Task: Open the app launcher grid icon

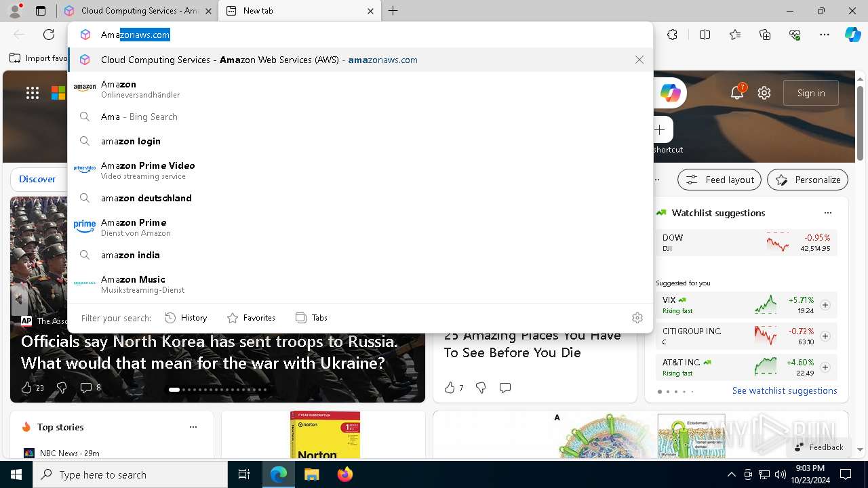Action: 33,93
